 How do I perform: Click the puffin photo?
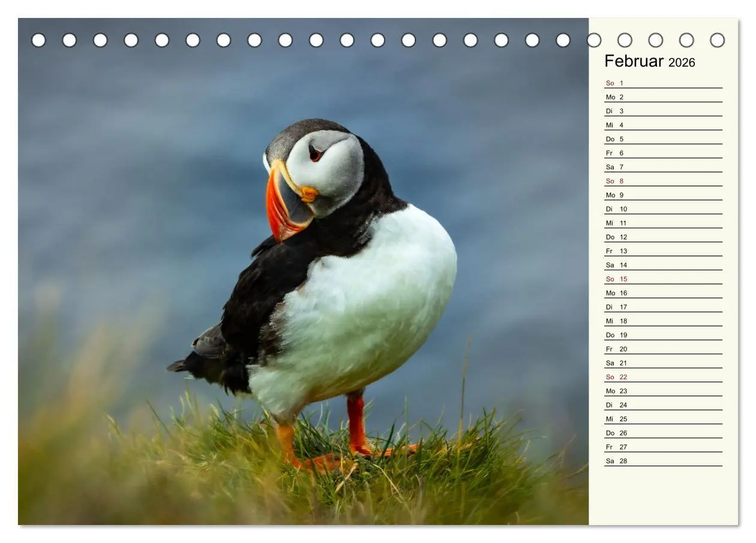click(304, 272)
